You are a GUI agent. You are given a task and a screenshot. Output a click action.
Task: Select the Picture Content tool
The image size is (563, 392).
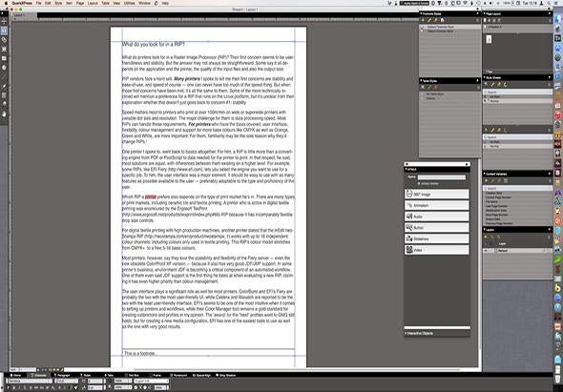pyautogui.click(x=4, y=49)
